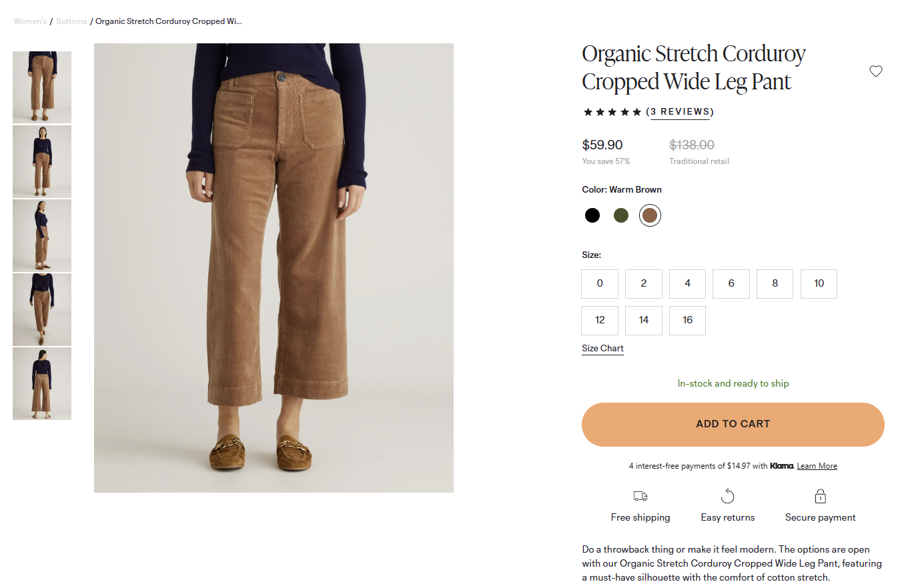Go to the Bottoms breadcrumb

point(71,21)
